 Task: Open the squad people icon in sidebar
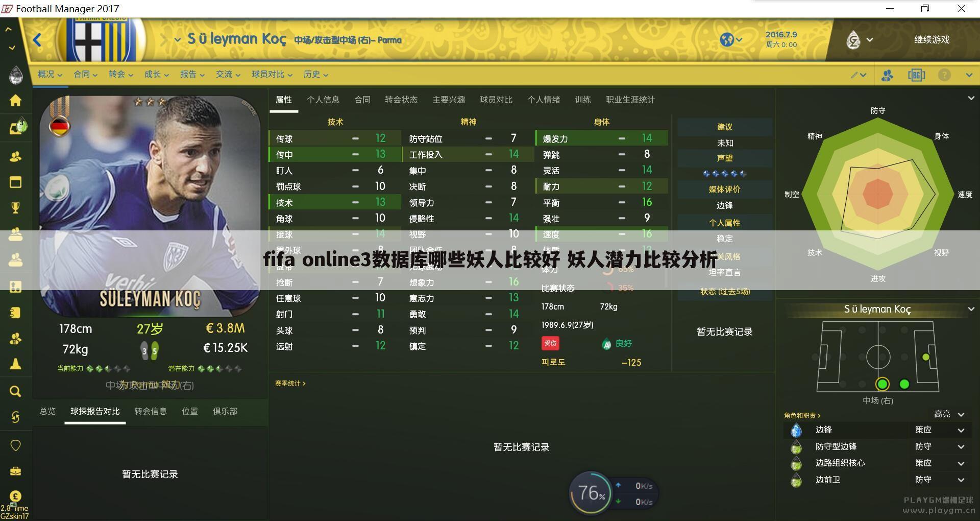pos(15,156)
